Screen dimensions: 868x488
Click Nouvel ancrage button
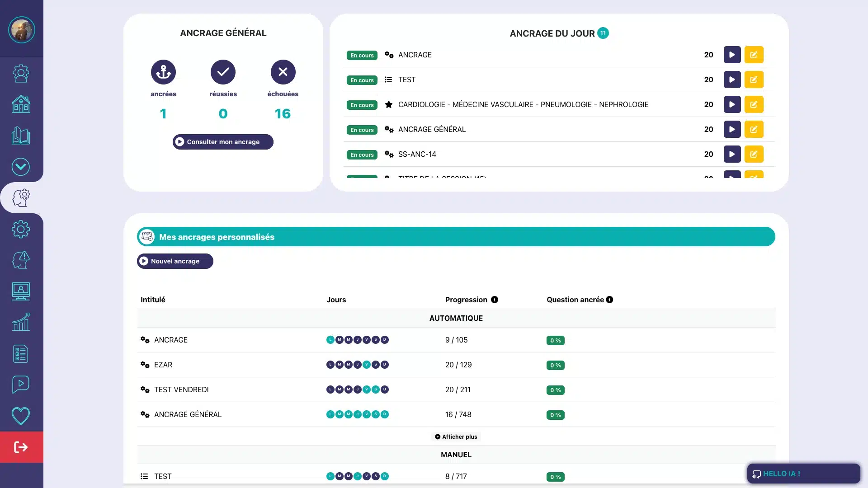pos(175,261)
